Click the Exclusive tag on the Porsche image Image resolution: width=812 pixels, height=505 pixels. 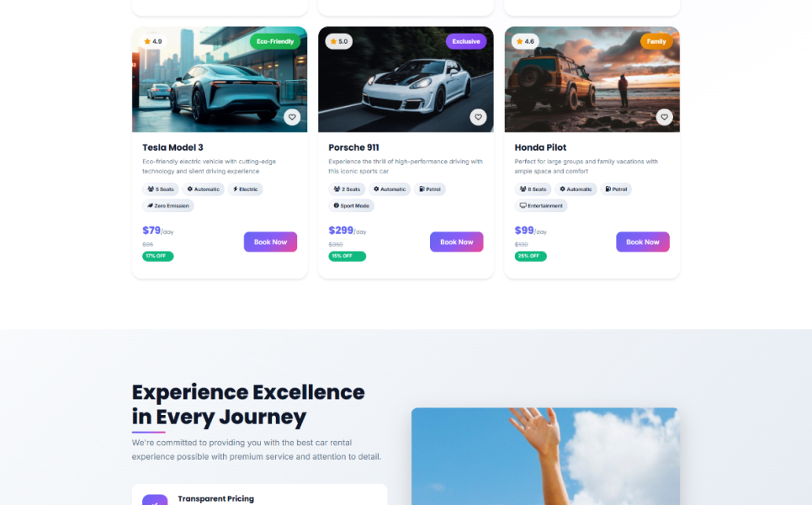(x=466, y=41)
